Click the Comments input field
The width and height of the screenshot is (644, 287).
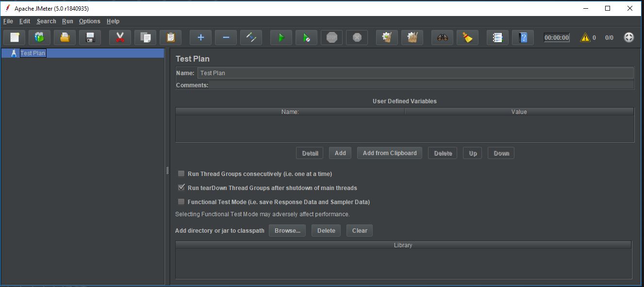[421, 85]
